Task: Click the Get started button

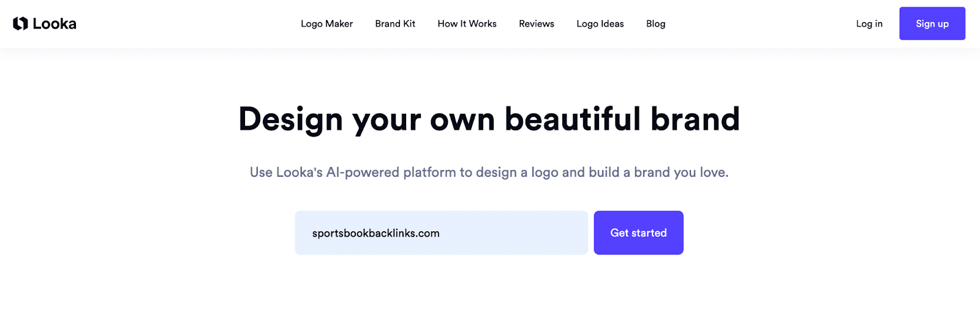Action: coord(638,232)
